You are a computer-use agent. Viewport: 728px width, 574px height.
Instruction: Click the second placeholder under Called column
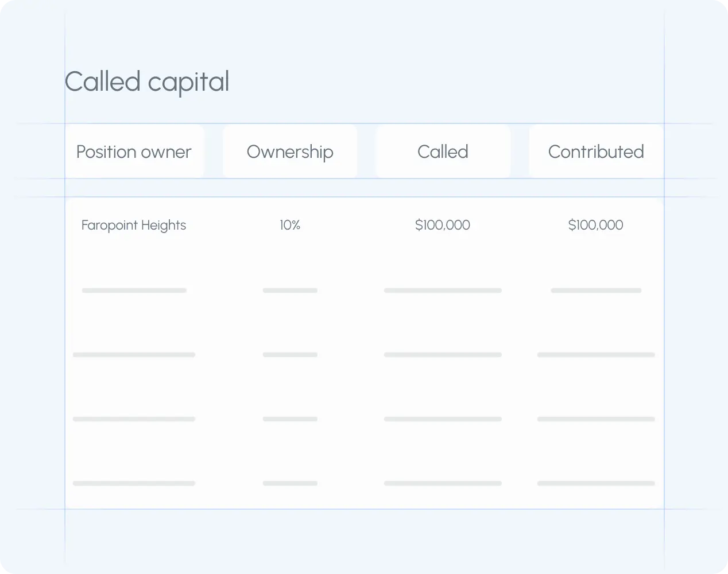click(x=443, y=354)
